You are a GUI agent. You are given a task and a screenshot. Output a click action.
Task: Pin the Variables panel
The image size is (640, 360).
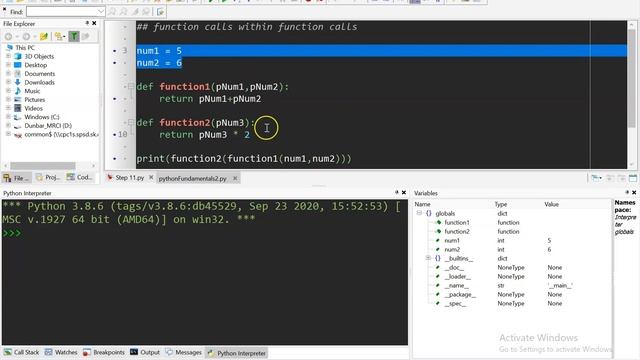point(627,192)
